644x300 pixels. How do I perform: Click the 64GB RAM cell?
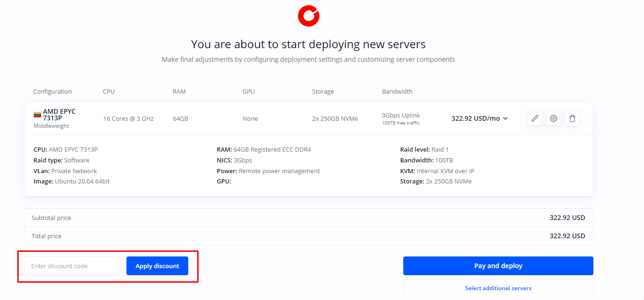180,119
